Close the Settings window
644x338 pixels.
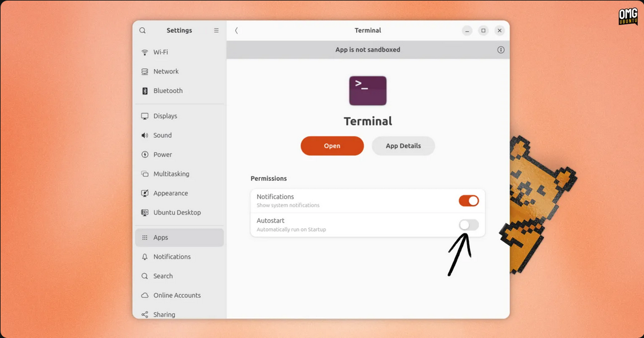point(499,30)
